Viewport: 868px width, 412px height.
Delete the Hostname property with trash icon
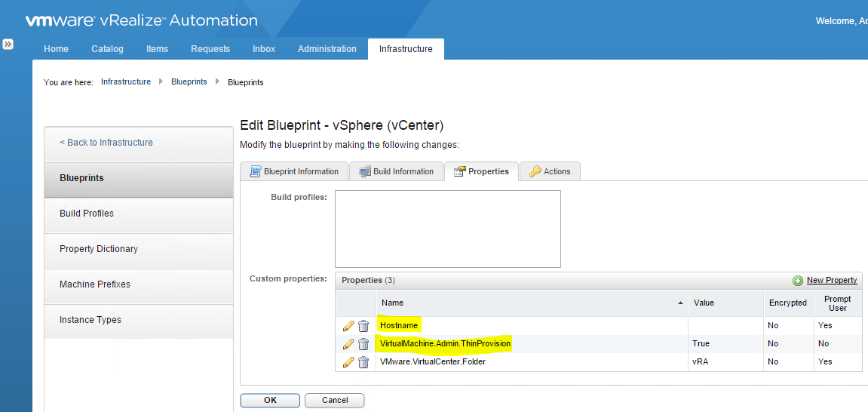click(363, 326)
